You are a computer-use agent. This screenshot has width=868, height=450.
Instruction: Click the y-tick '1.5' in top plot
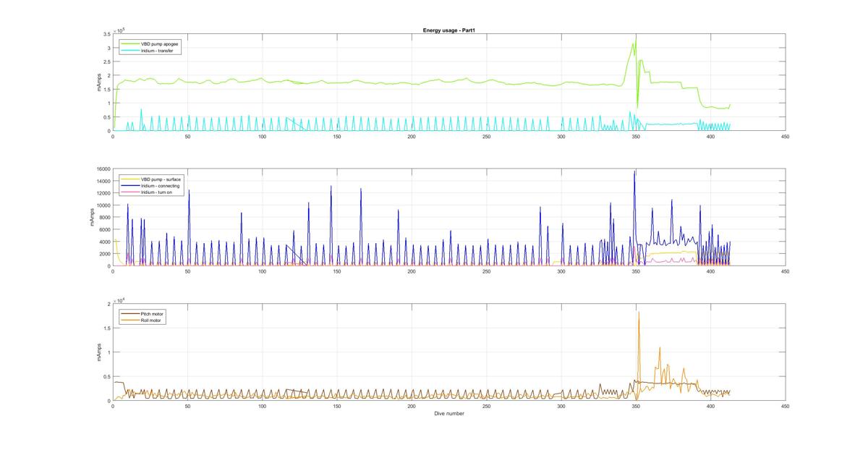coord(107,89)
